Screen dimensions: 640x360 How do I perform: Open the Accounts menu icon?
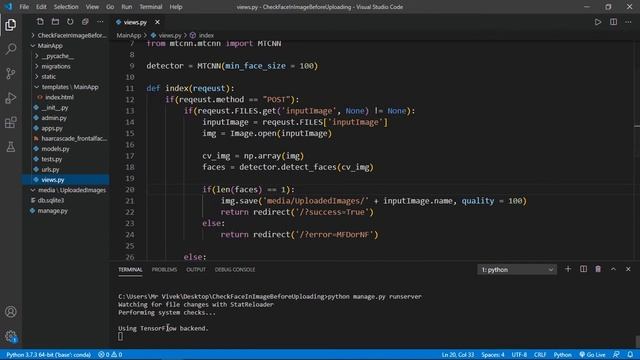coord(11,312)
